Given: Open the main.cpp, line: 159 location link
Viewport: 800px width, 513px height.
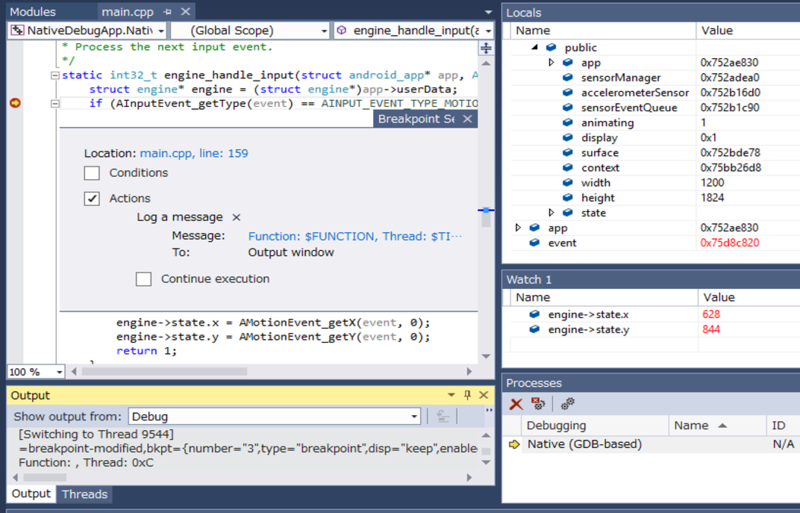Looking at the screenshot, I should (194, 154).
